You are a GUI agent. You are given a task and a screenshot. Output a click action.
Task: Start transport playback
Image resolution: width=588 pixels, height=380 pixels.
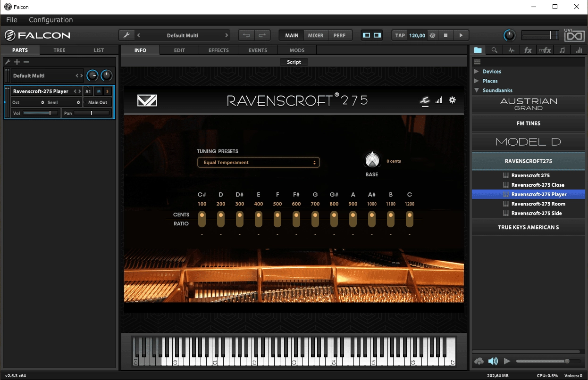(461, 35)
